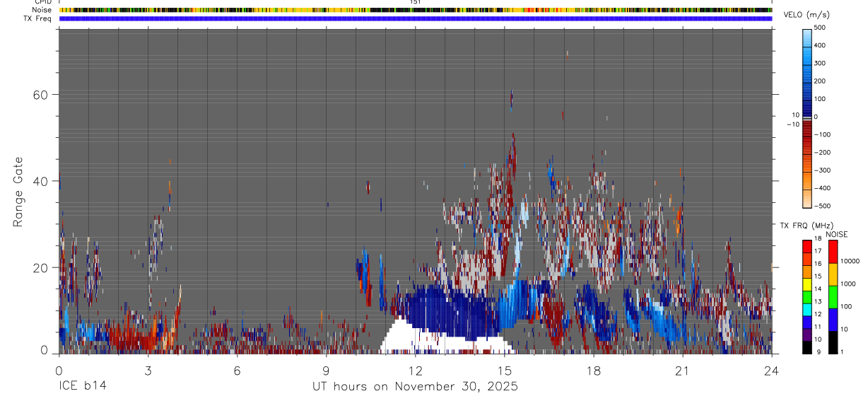Click the cyan 12-13 MHz frequency swatch

(x=807, y=310)
